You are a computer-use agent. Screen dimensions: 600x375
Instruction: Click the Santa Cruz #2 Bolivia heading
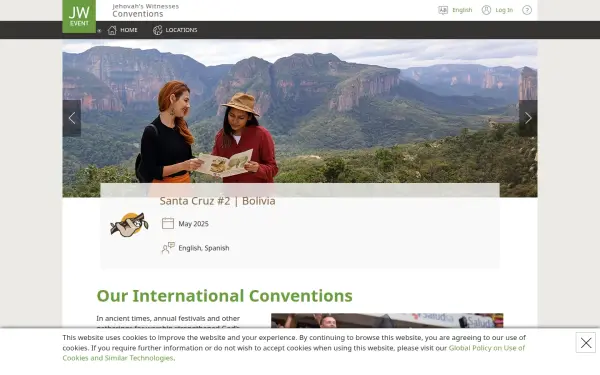pos(217,201)
